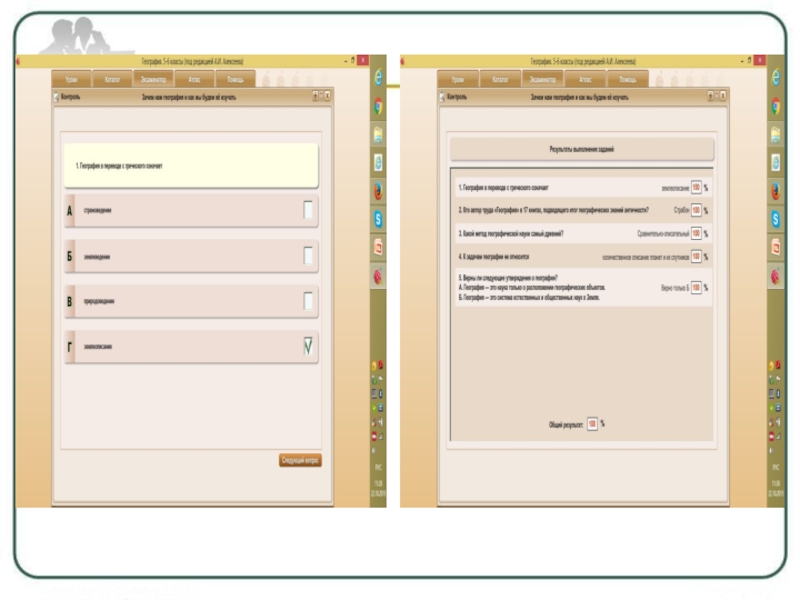Click the Контроль panel icon in results window

click(442, 97)
